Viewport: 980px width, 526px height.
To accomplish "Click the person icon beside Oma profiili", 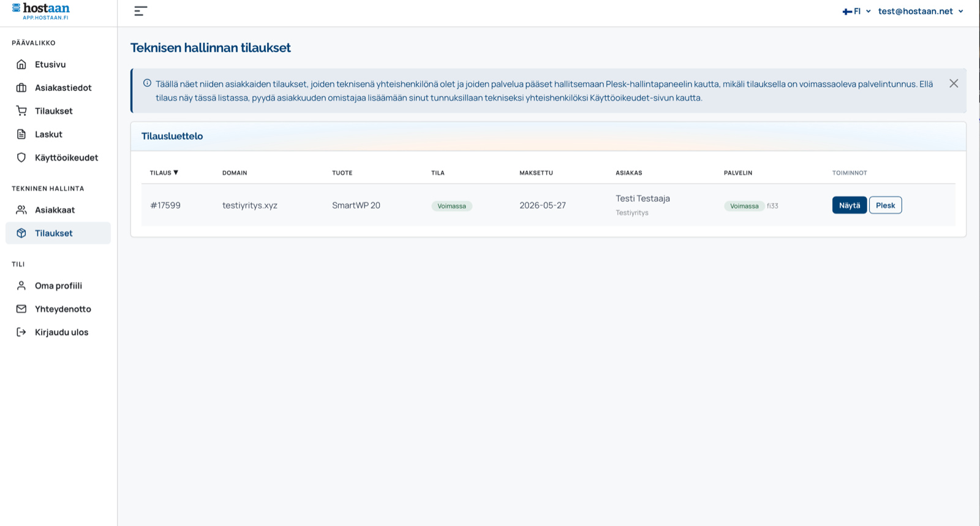I will click(x=21, y=286).
